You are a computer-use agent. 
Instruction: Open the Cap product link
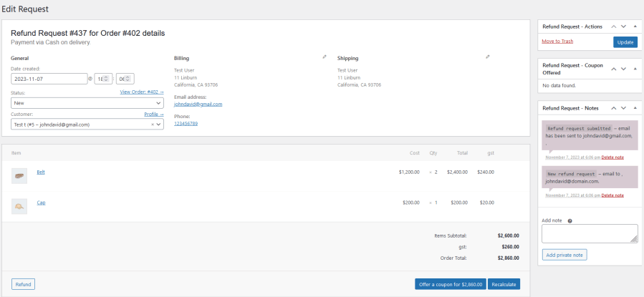coord(41,203)
